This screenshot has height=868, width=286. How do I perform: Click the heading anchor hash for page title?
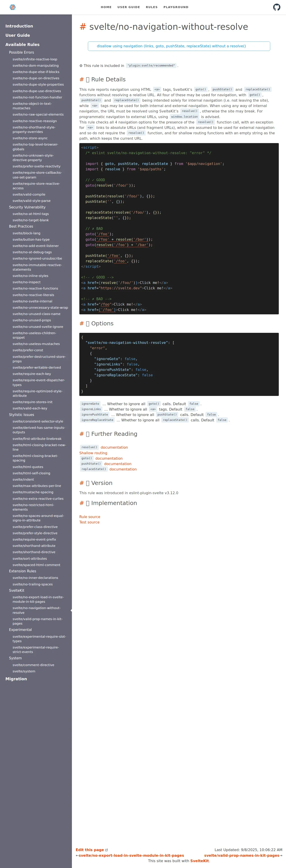click(x=82, y=27)
